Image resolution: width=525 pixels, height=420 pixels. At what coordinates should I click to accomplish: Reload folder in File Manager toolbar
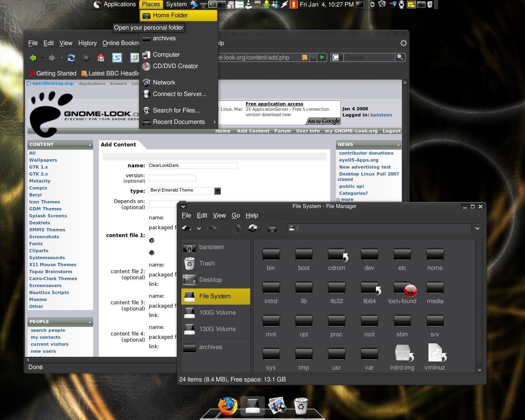(253, 228)
